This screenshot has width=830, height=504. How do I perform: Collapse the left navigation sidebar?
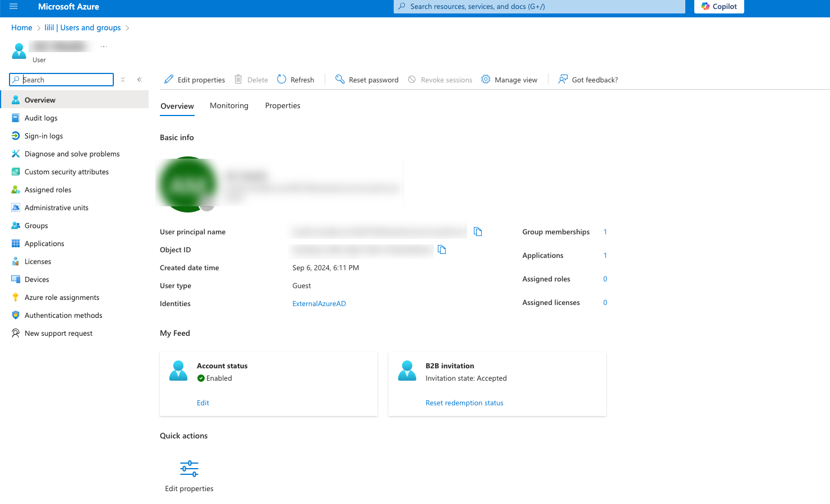[x=140, y=80]
